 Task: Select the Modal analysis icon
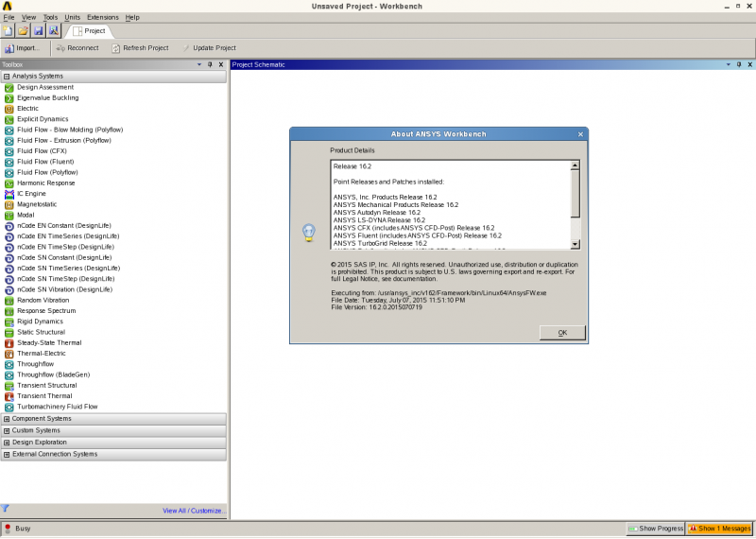coord(9,216)
